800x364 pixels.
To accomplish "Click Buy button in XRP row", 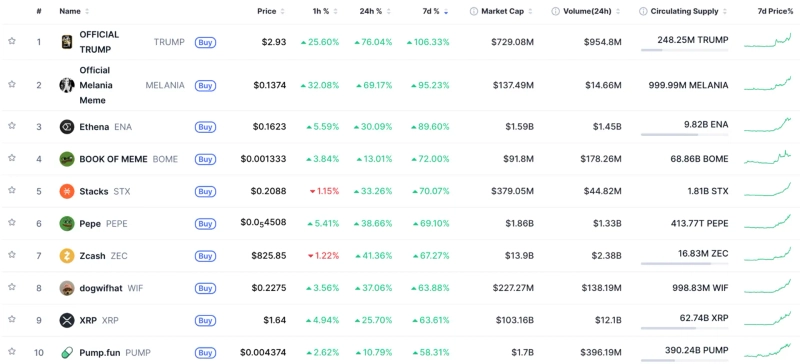I will click(205, 321).
